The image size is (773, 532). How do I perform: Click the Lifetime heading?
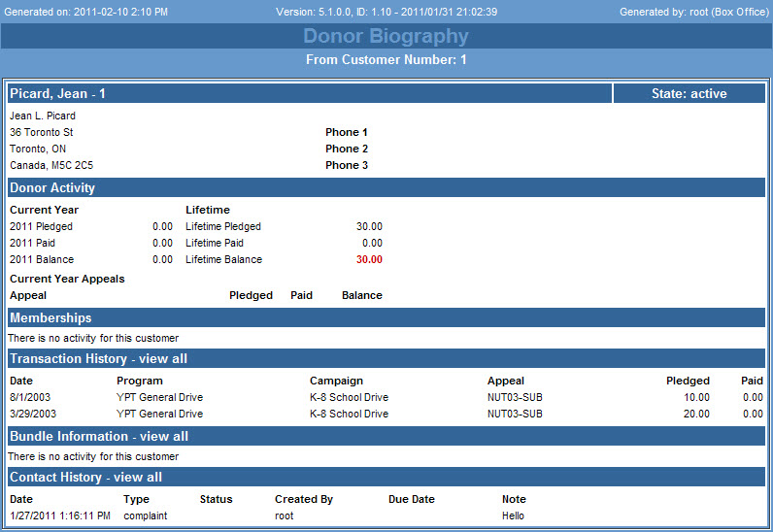[x=208, y=210]
